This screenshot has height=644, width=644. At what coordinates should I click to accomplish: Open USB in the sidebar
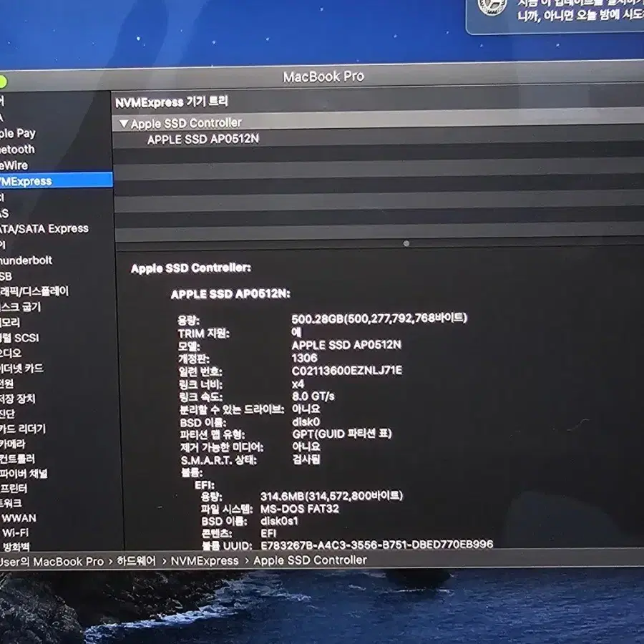tap(6, 276)
